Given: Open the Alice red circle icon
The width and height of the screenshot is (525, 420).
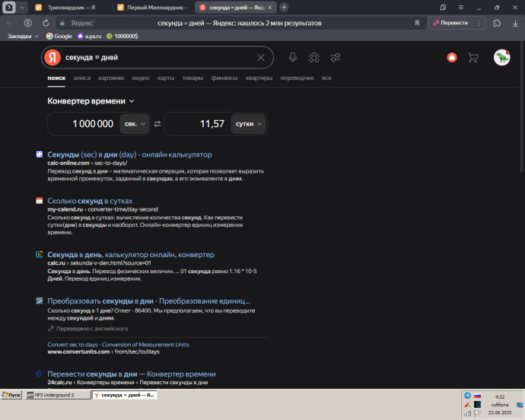Looking at the screenshot, I should pyautogui.click(x=452, y=58).
